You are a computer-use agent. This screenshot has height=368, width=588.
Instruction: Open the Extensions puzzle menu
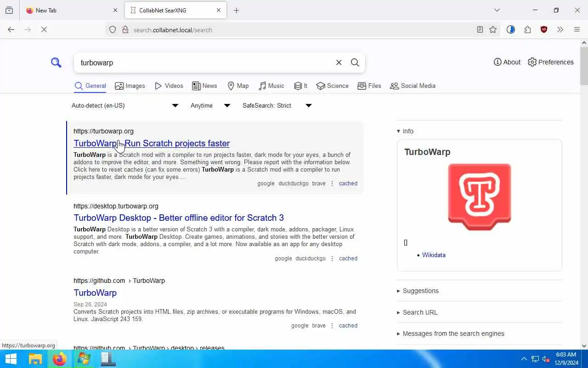(527, 29)
